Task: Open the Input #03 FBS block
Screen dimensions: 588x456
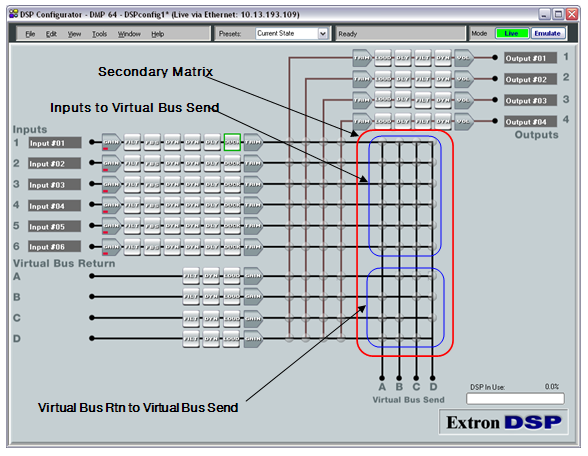Action: coord(152,184)
